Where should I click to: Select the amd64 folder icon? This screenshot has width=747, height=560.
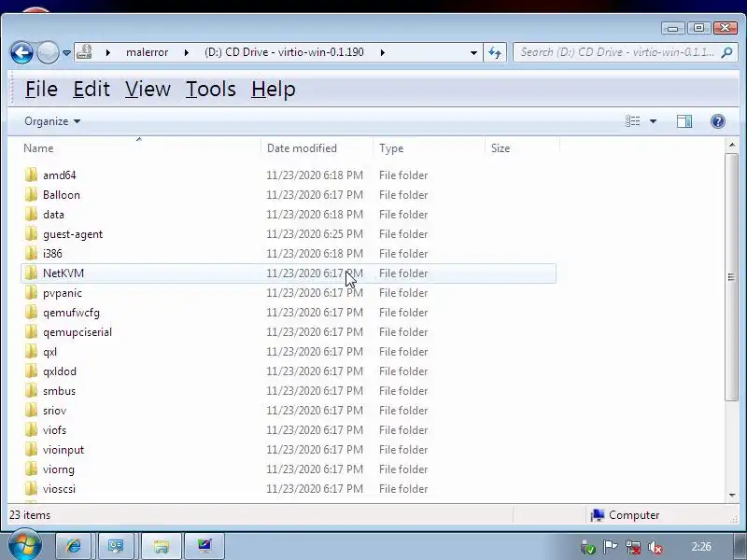pyautogui.click(x=31, y=175)
